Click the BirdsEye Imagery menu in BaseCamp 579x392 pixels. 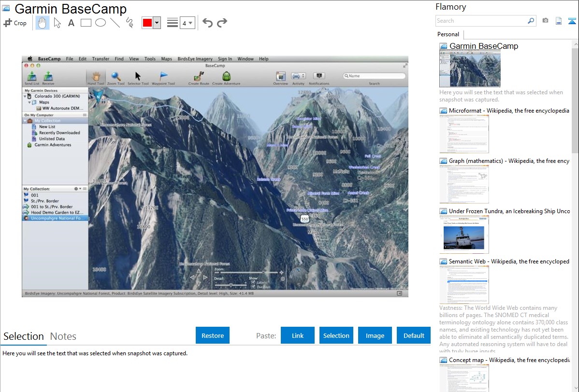point(195,59)
